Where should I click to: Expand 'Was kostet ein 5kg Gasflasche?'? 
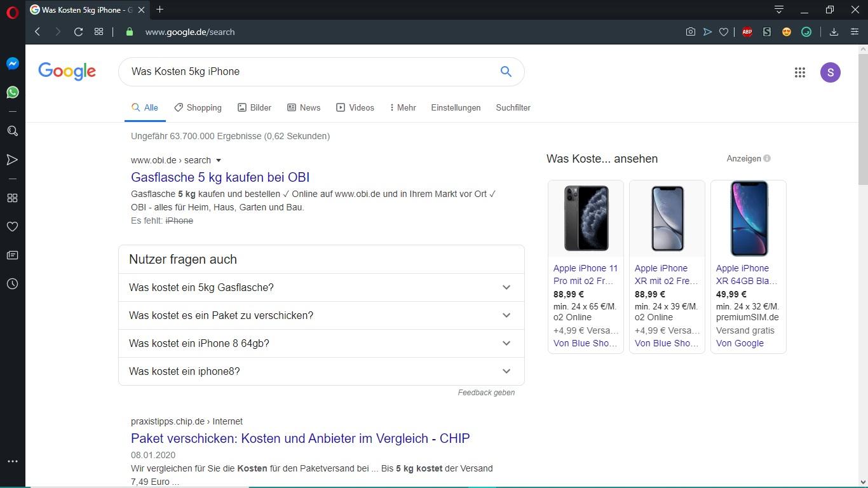321,287
